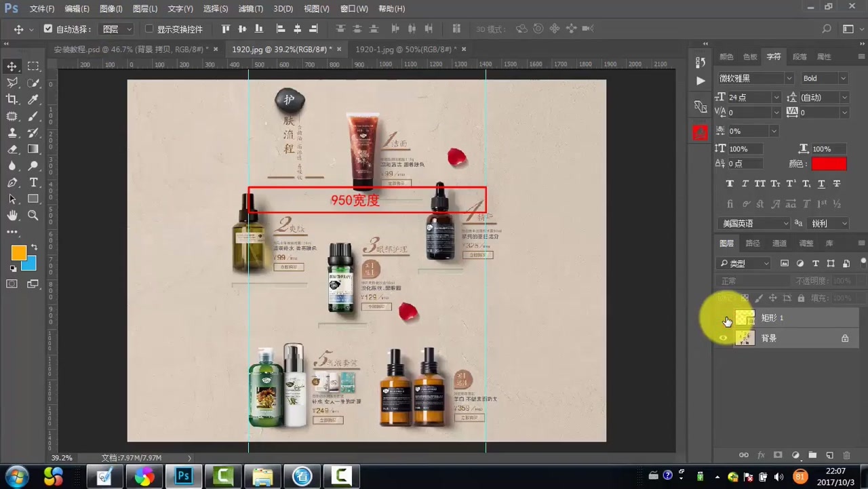868x489 pixels.
Task: Open the layer filter 类型 dropdown
Action: coord(744,263)
